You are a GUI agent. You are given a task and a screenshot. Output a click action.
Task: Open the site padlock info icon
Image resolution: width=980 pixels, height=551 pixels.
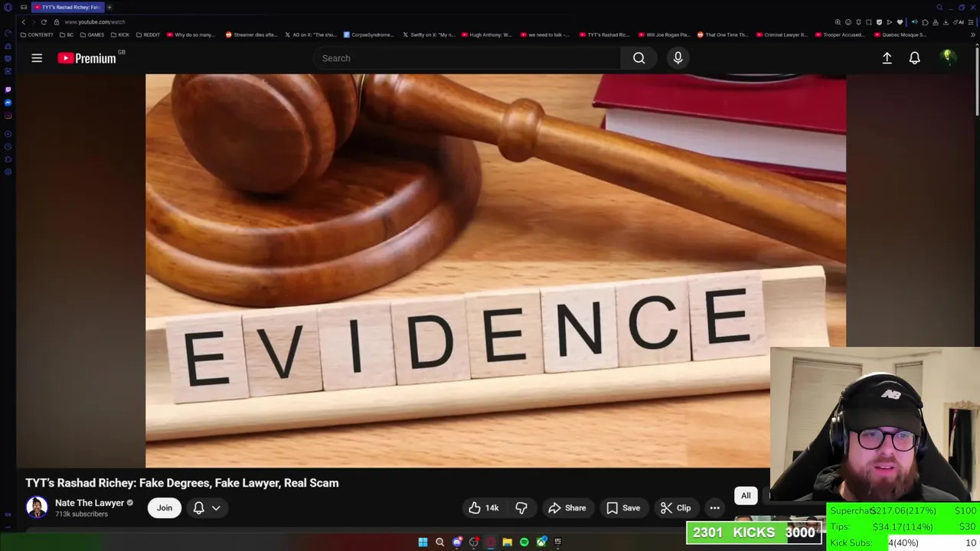56,22
